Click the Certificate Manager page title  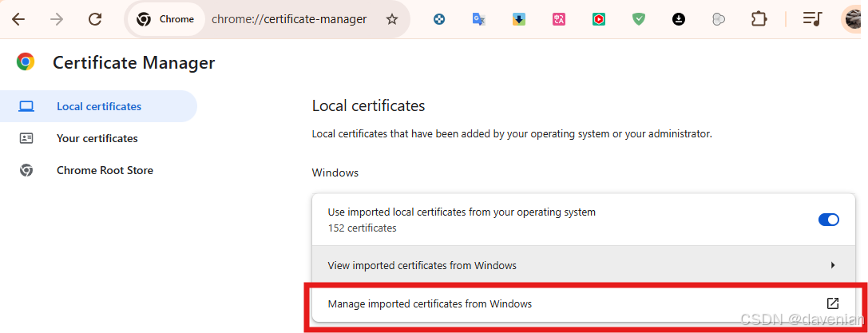[x=133, y=62]
